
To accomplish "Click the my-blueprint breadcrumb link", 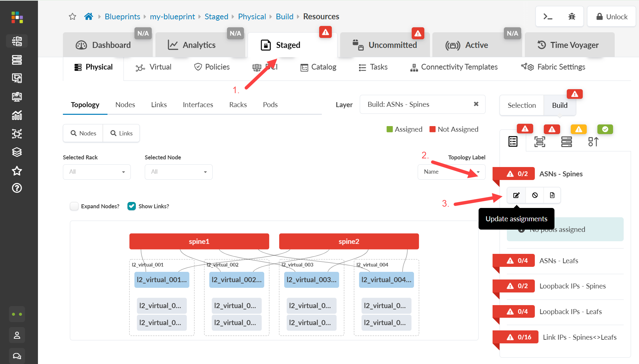I will tap(172, 17).
